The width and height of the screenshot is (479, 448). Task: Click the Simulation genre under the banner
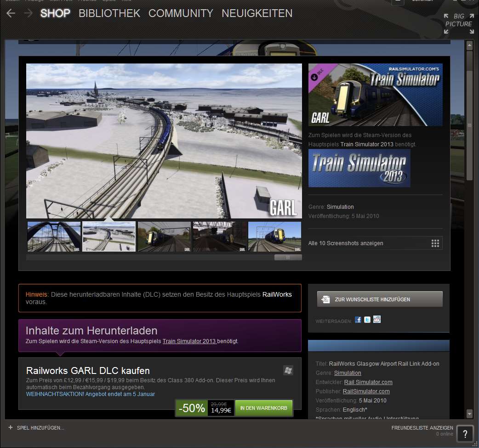pyautogui.click(x=340, y=207)
